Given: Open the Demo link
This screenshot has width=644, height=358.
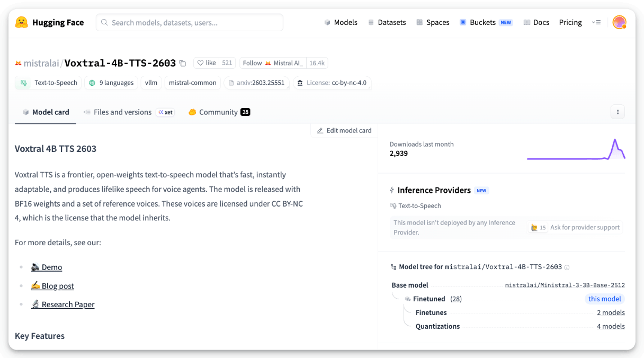Looking at the screenshot, I should point(47,267).
